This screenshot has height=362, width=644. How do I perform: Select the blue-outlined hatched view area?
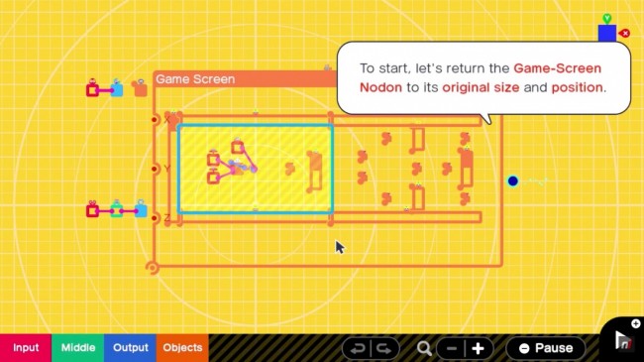tap(256, 169)
